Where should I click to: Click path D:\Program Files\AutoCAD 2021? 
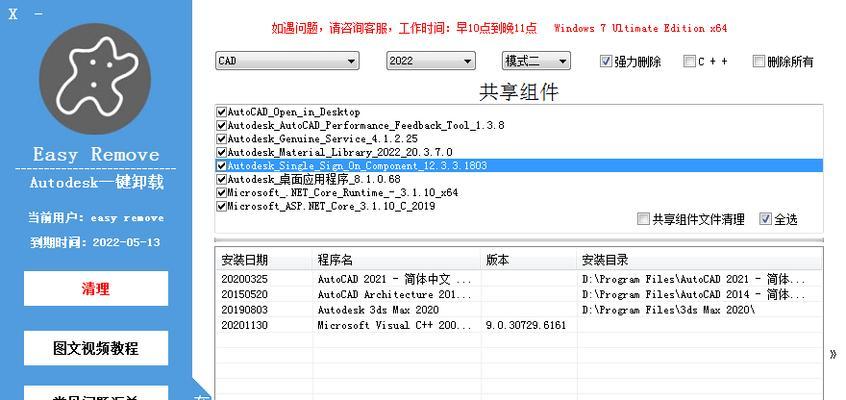(694, 280)
